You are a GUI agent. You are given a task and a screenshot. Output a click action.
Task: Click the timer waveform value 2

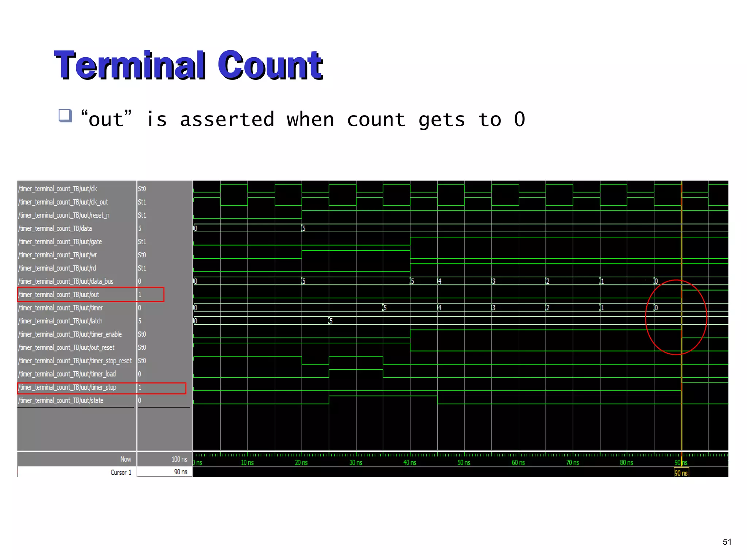pyautogui.click(x=547, y=308)
